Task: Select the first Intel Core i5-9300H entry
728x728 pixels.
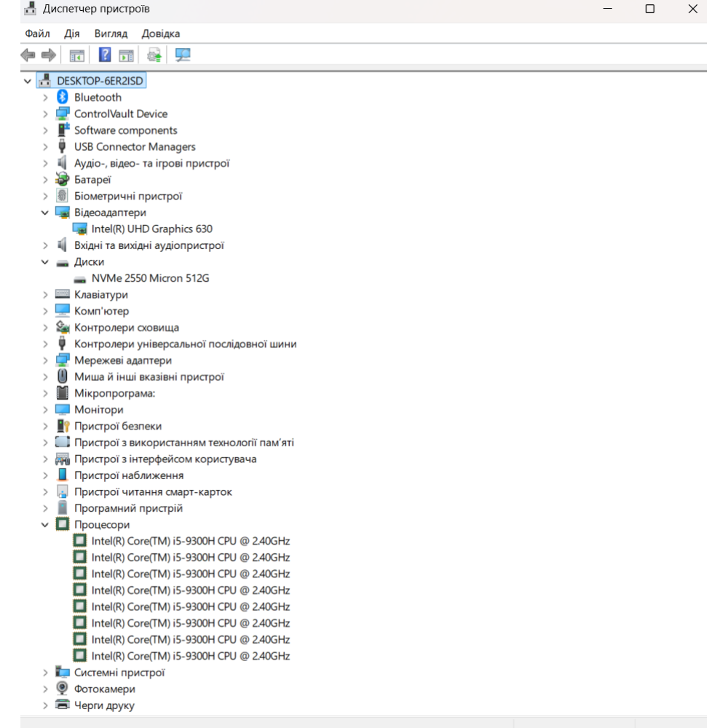Action: point(190,541)
